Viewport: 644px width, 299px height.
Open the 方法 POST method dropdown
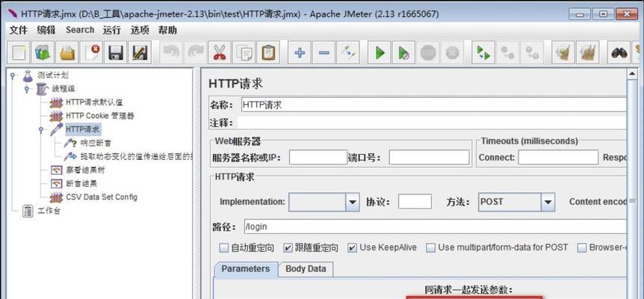pos(548,202)
